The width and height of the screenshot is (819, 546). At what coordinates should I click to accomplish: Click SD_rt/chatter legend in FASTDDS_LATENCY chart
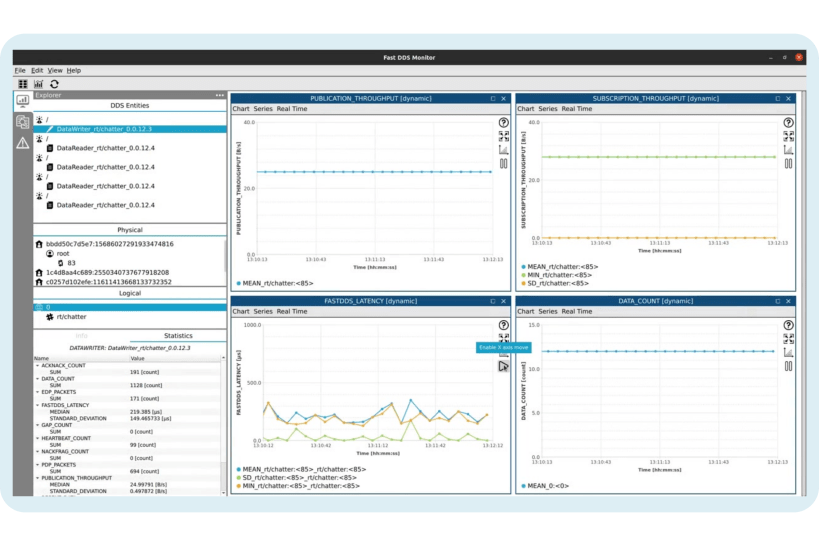coord(297,478)
